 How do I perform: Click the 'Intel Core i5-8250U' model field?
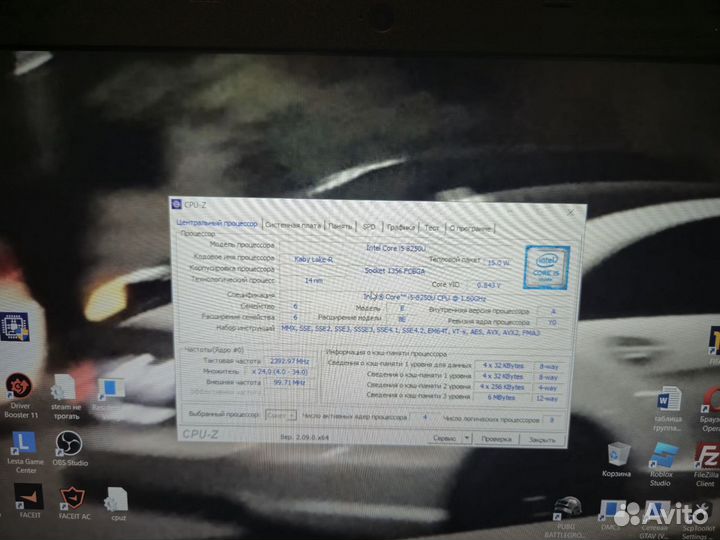396,248
